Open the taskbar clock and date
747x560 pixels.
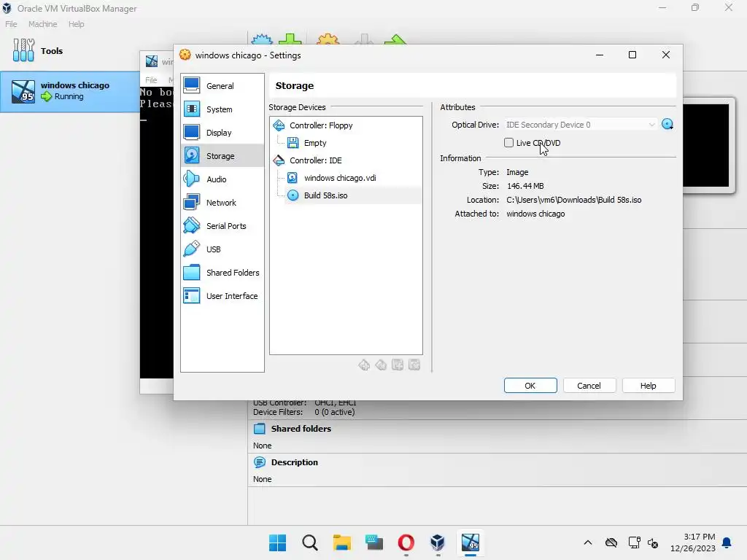(693, 542)
